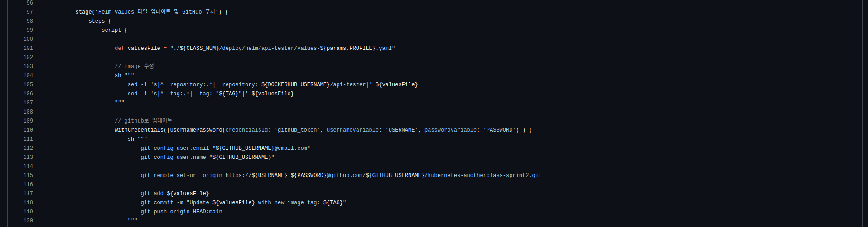Click 'git push origin HEAD:main' command
The height and width of the screenshot is (227, 868).
181,212
